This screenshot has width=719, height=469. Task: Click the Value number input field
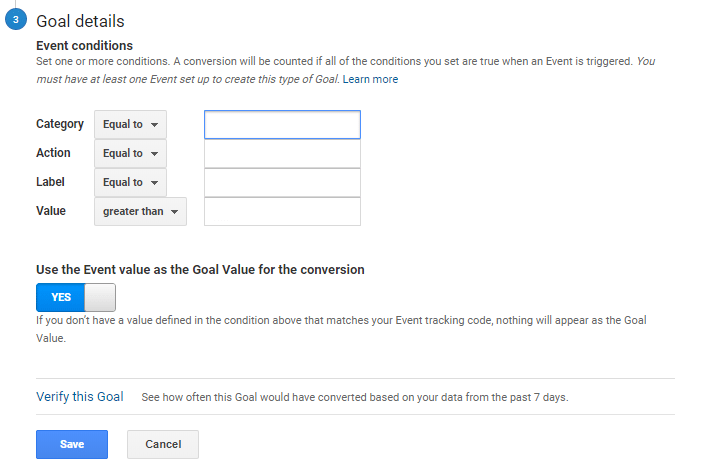tap(282, 211)
